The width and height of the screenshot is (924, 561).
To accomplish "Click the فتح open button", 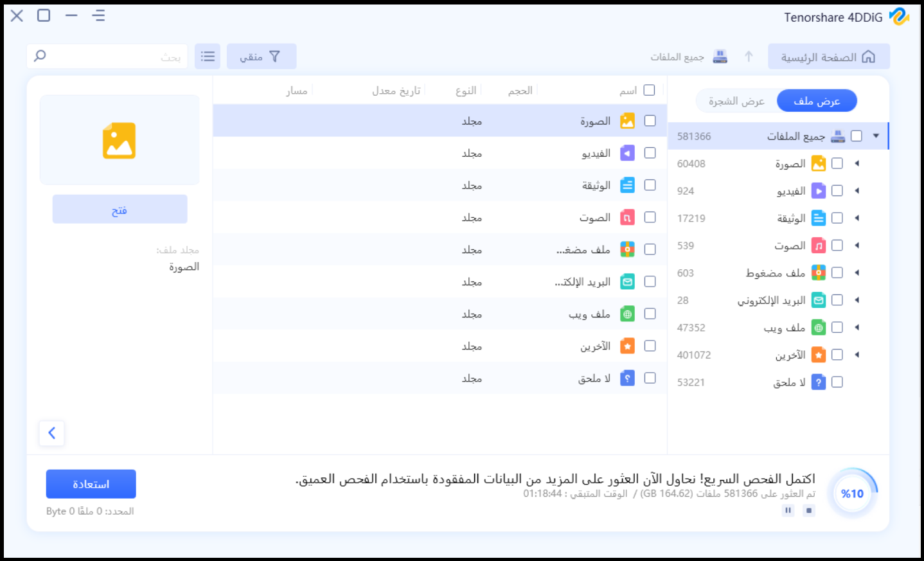I will click(120, 209).
